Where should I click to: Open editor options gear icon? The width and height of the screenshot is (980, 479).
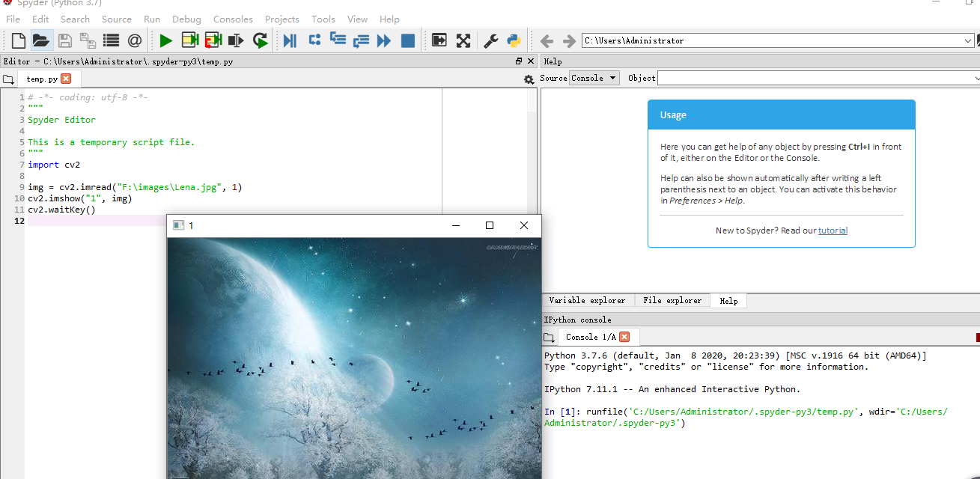(529, 79)
